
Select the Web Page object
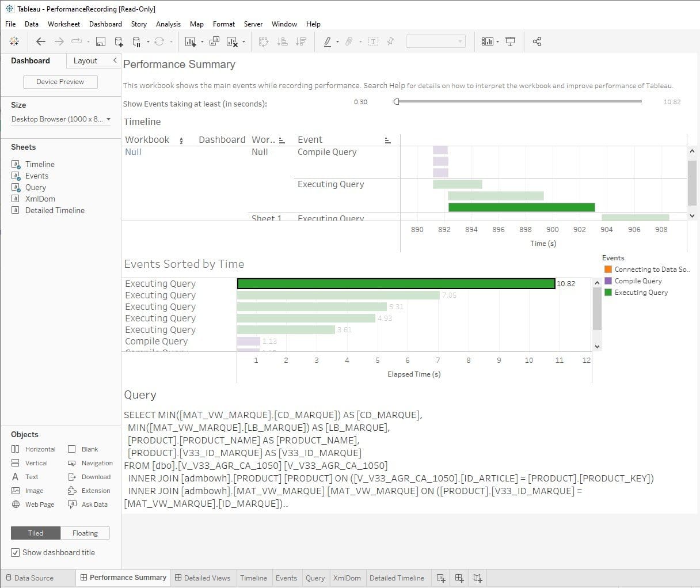pyautogui.click(x=33, y=504)
